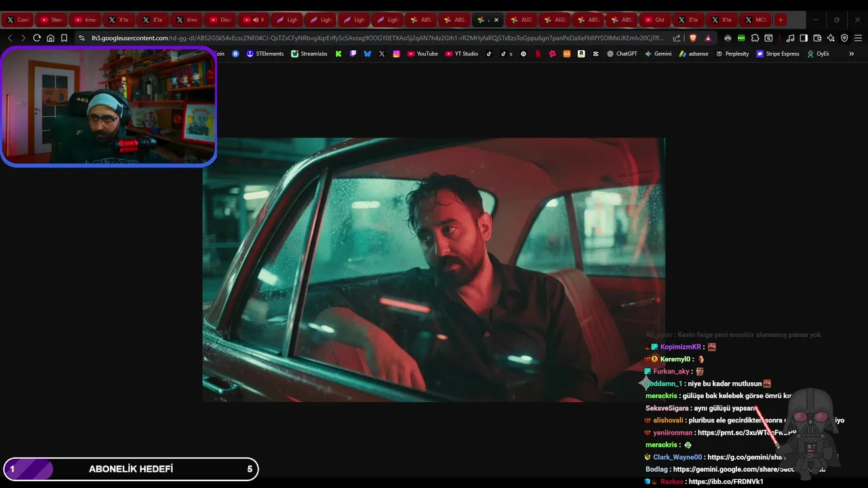Open Leo AI sparkle icon
The height and width of the screenshot is (488, 868).
831,38
